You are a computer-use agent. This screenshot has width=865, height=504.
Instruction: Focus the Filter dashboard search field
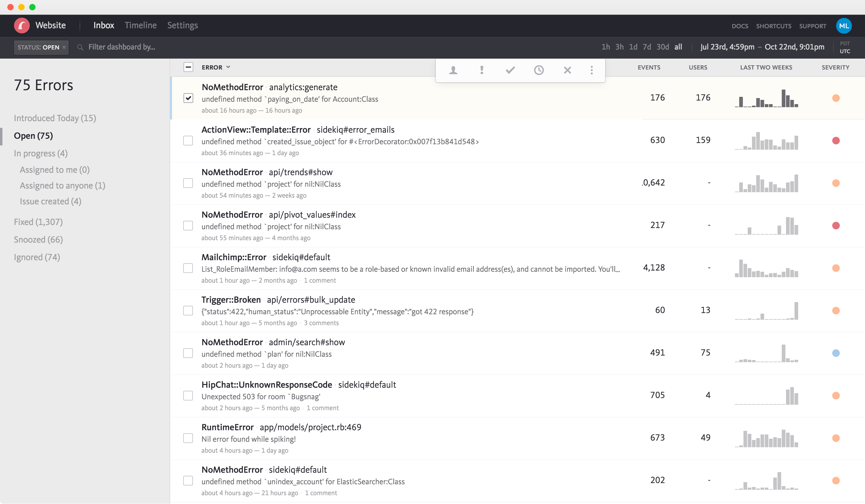(122, 47)
